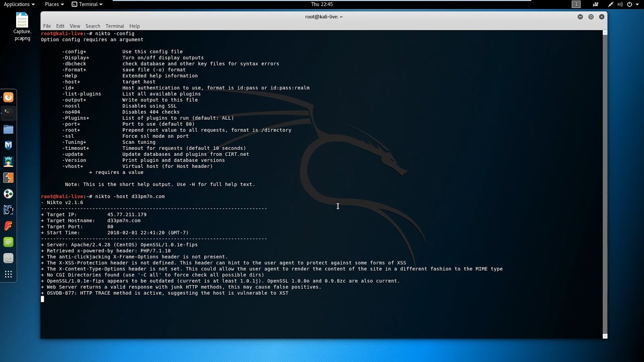Screen dimensions: 644x362
Task: Click the volume speaker icon
Action: point(620,4)
